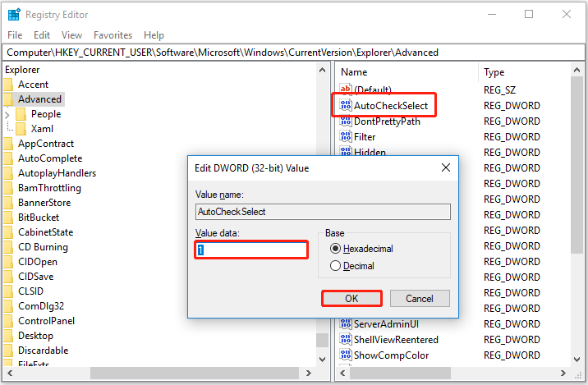Click the Value data input field
This screenshot has width=588, height=385.
pyautogui.click(x=251, y=250)
